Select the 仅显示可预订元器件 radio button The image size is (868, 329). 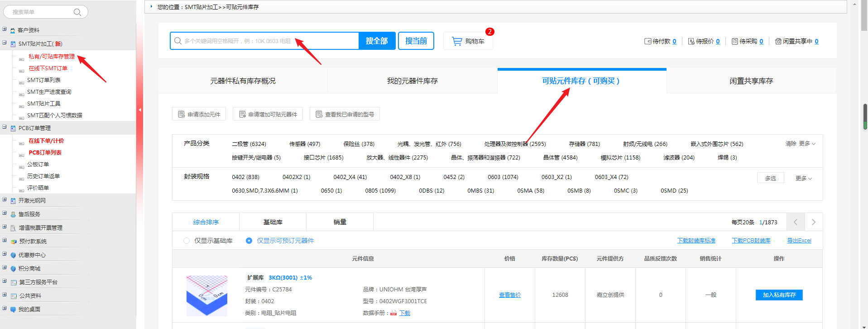tap(249, 241)
